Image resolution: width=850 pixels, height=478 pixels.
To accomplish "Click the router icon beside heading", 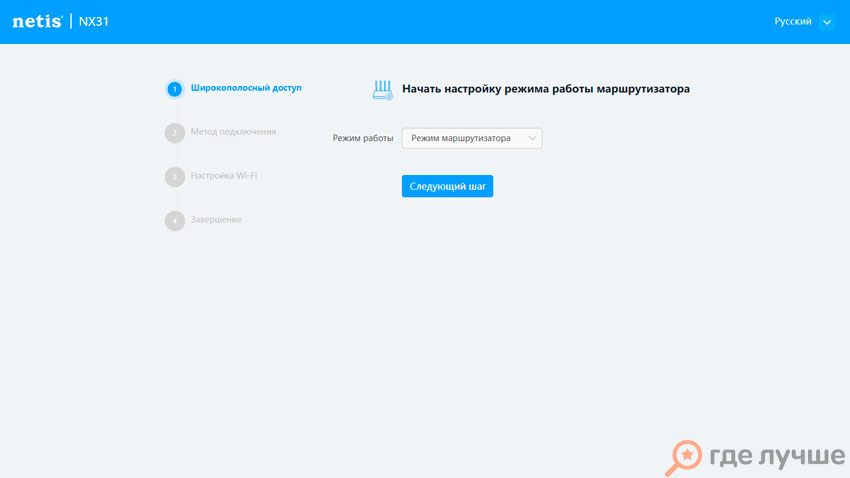I will 383,89.
